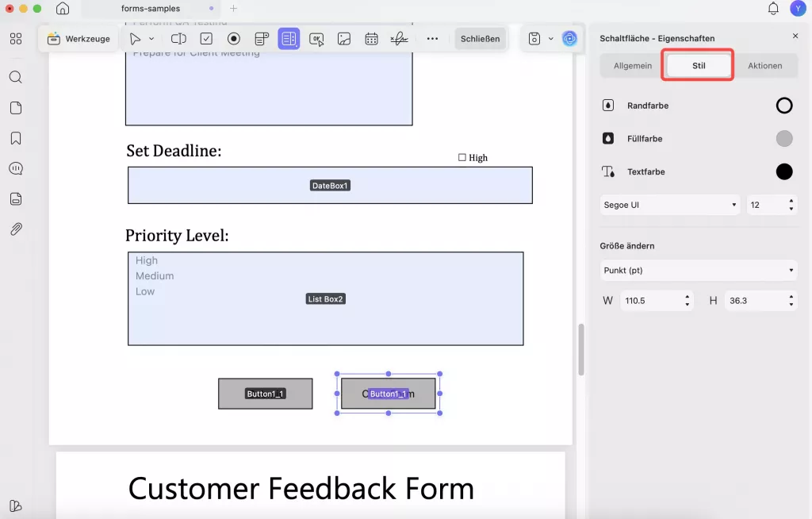The width and height of the screenshot is (812, 519).
Task: Click the Low list item
Action: pyautogui.click(x=145, y=291)
